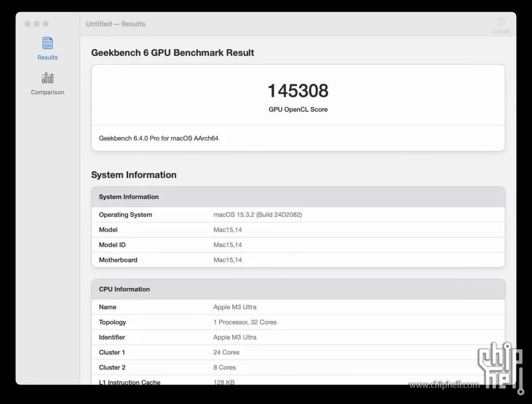Image resolution: width=532 pixels, height=404 pixels.
Task: Click the Untitled — Results window title
Action: 115,24
